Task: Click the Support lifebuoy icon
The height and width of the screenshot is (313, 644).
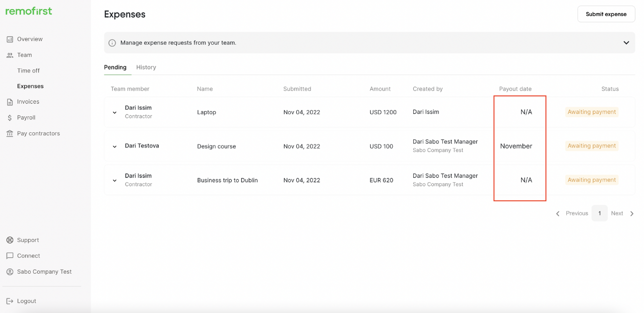Action: click(10, 241)
